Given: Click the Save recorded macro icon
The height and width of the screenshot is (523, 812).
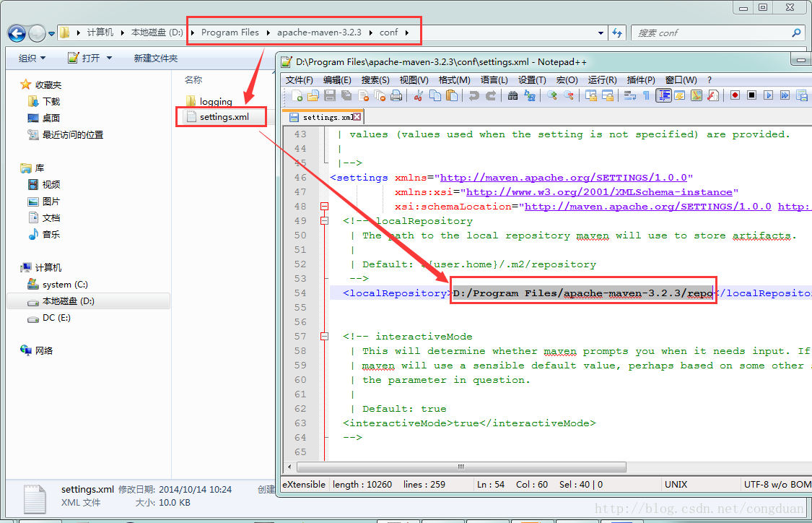Looking at the screenshot, I should pos(802,95).
